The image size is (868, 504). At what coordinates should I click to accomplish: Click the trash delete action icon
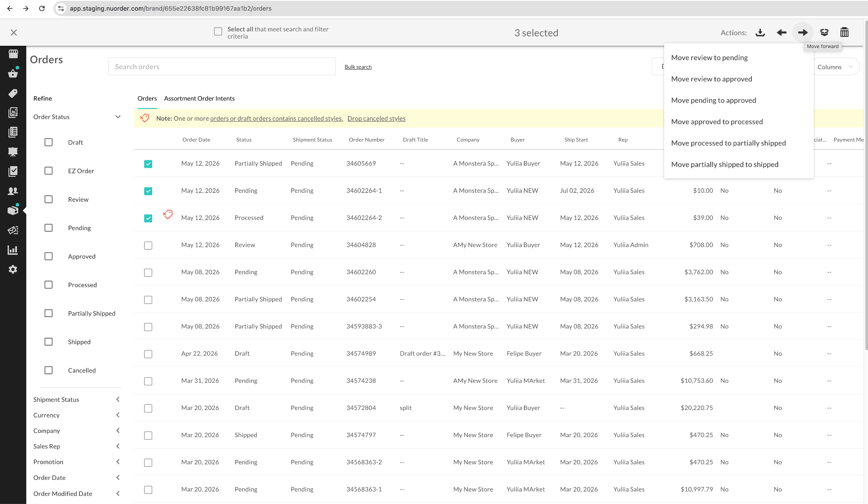(x=844, y=32)
